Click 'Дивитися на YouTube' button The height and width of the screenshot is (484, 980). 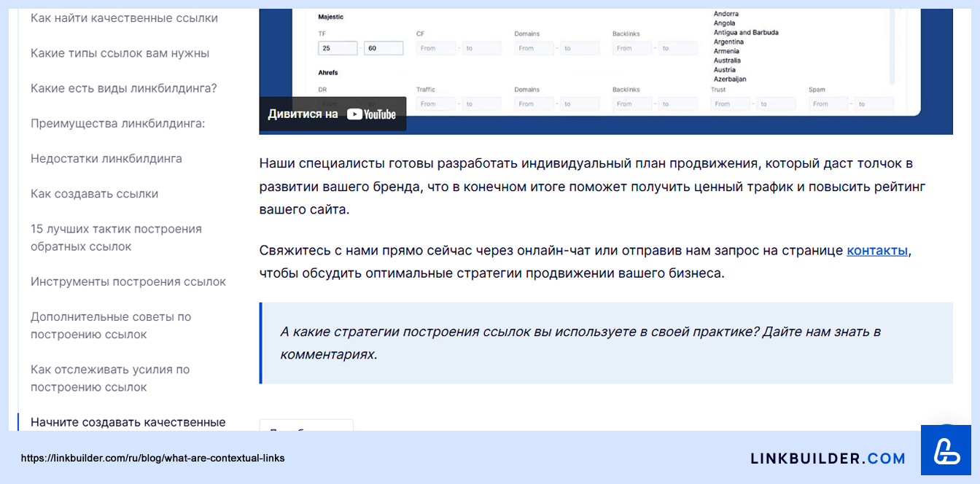pos(332,114)
